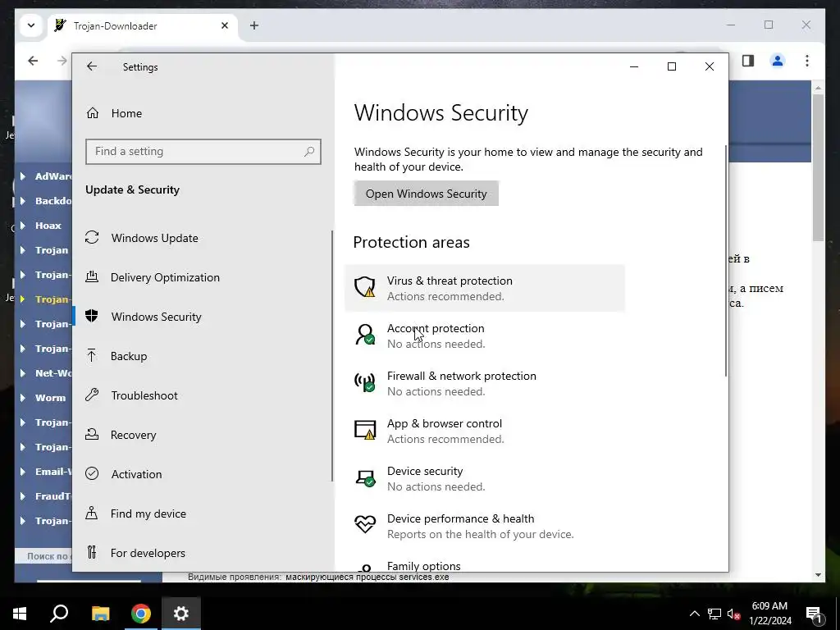Show hidden tray icons chevron
The height and width of the screenshot is (630, 840).
coord(694,614)
